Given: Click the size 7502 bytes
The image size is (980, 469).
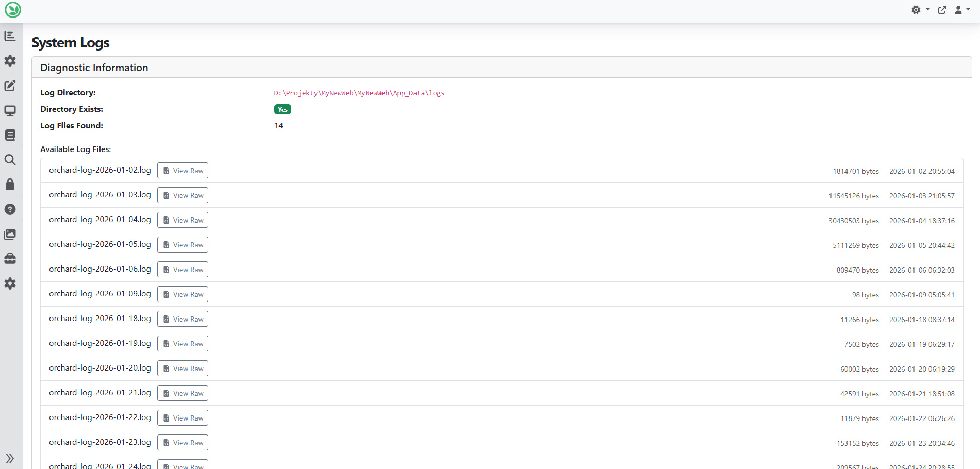Looking at the screenshot, I should pos(861,344).
